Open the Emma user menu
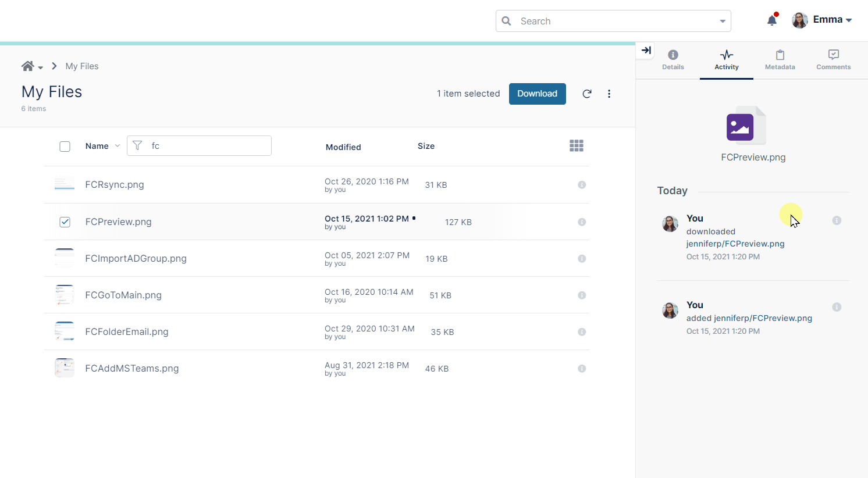868x478 pixels. 823,20
